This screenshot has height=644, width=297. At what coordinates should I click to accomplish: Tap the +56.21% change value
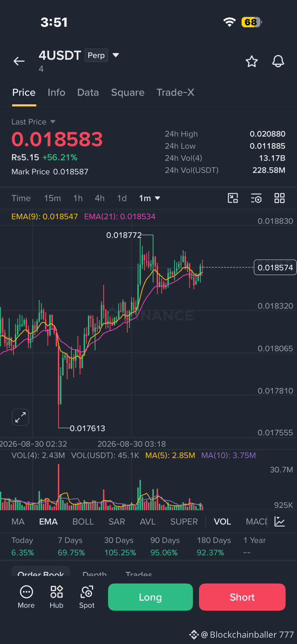pos(60,157)
